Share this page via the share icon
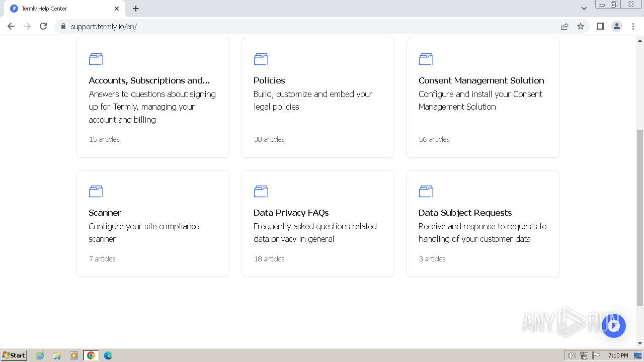This screenshot has height=362, width=644. pyautogui.click(x=565, y=26)
